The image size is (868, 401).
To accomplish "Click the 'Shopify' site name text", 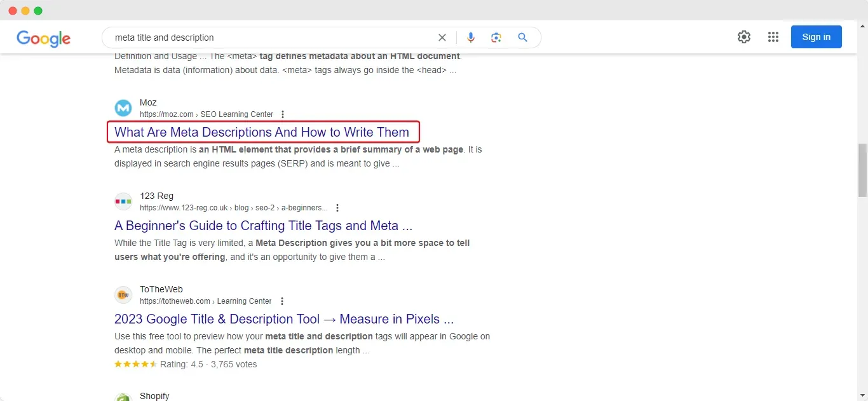I will [154, 396].
